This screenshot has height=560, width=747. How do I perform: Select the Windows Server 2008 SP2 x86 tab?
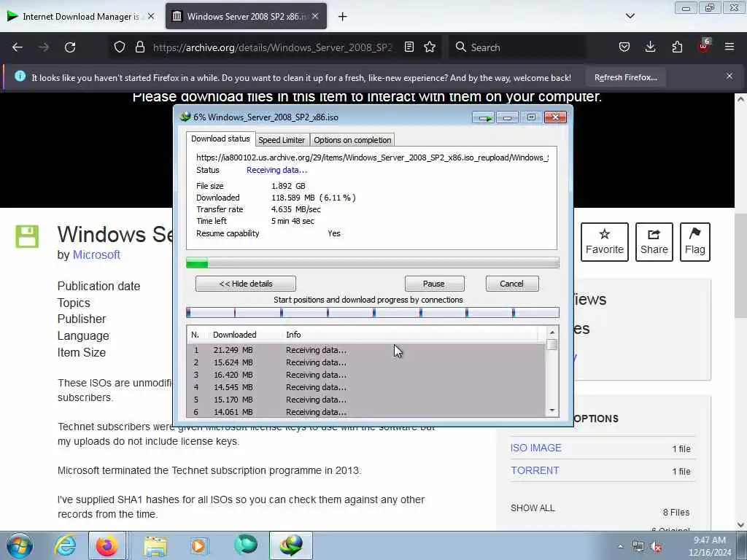coord(246,16)
